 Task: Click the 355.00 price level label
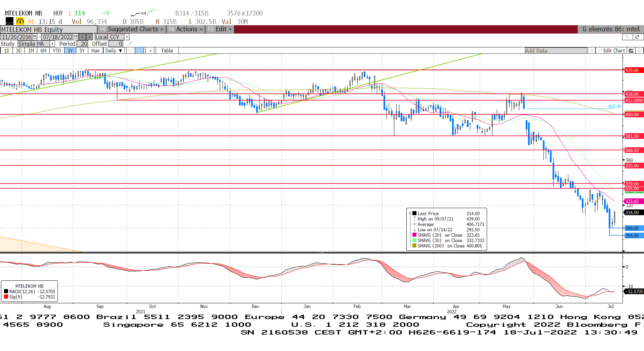[x=634, y=166]
